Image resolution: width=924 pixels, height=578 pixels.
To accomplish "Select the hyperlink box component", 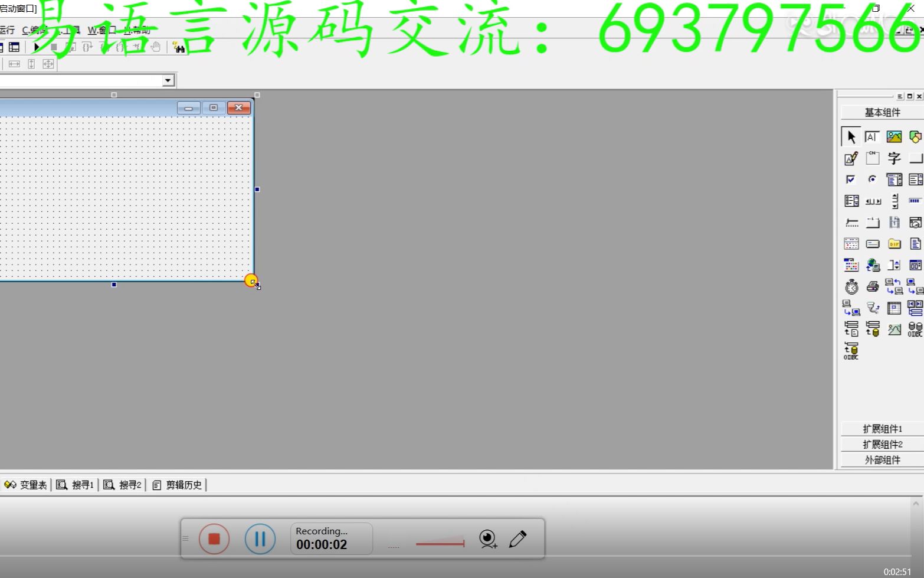I will [872, 265].
